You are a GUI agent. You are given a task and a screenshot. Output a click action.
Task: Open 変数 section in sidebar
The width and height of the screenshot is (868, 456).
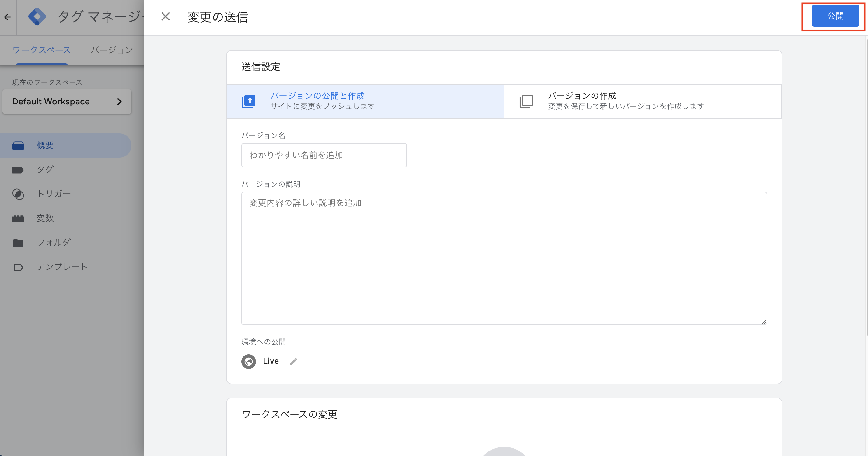point(45,218)
